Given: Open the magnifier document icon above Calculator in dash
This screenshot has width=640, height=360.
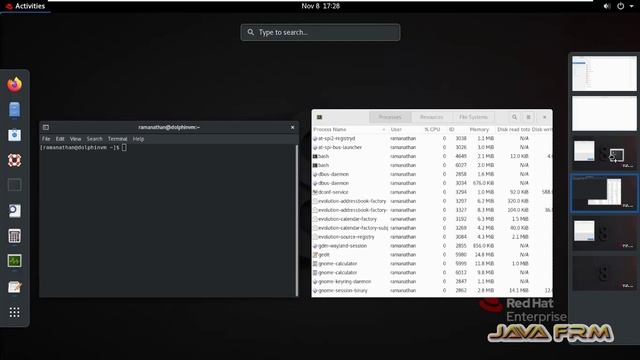Looking at the screenshot, I should (14, 211).
